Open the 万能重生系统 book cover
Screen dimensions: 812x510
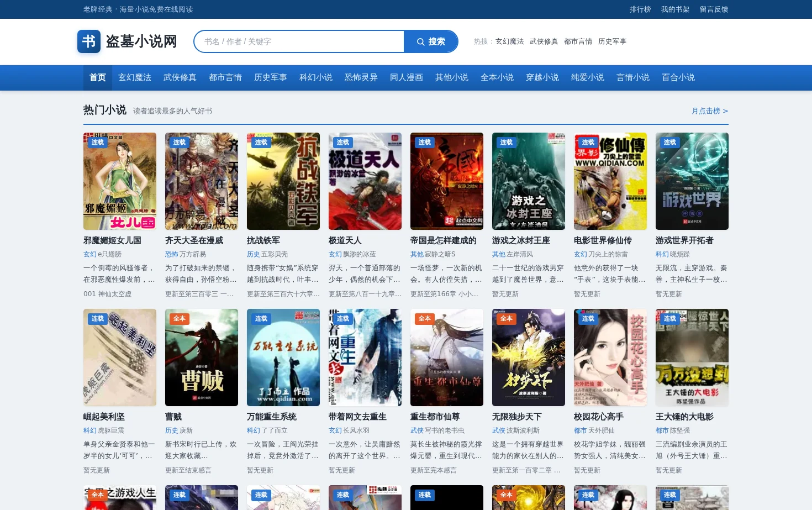click(283, 357)
